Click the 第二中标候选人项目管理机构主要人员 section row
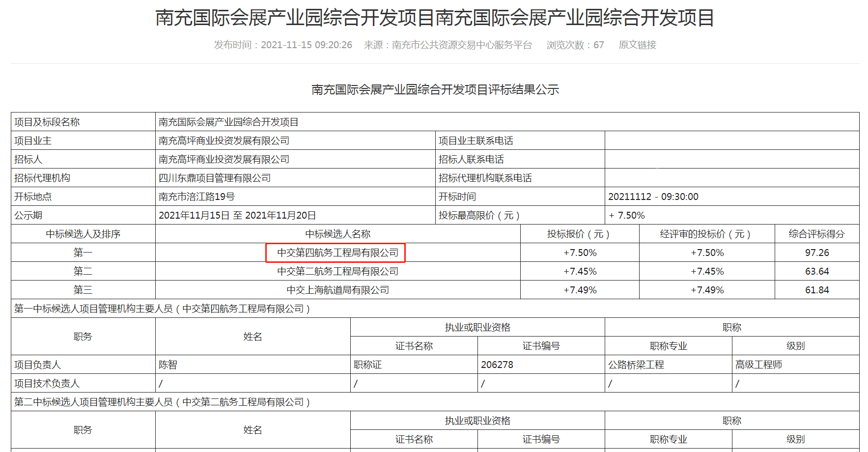The image size is (868, 452). [435, 402]
